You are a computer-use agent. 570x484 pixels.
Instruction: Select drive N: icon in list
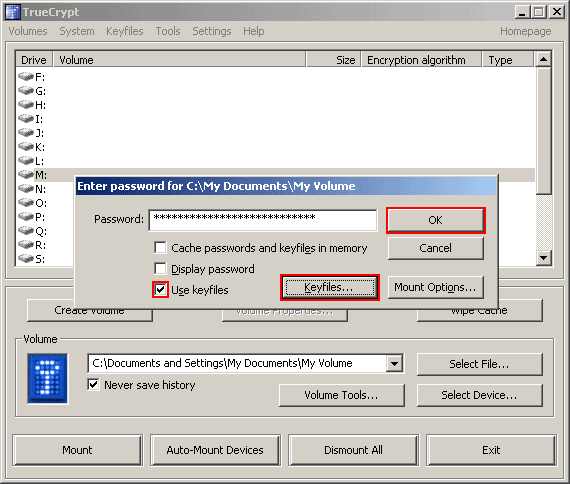26,189
